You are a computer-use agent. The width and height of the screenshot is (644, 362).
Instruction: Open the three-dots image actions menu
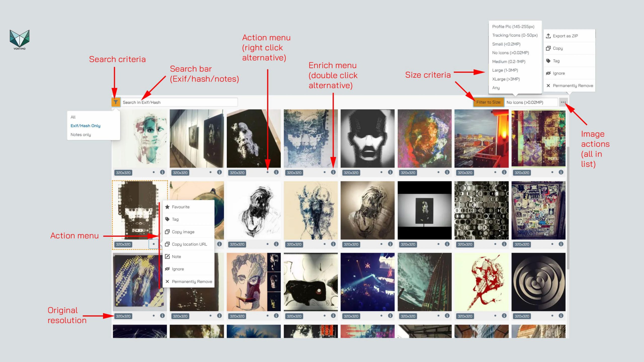click(563, 102)
